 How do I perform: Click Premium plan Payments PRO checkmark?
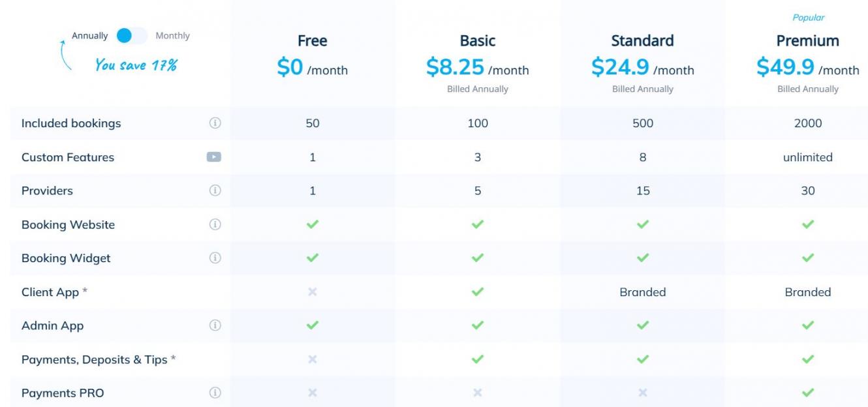808,393
